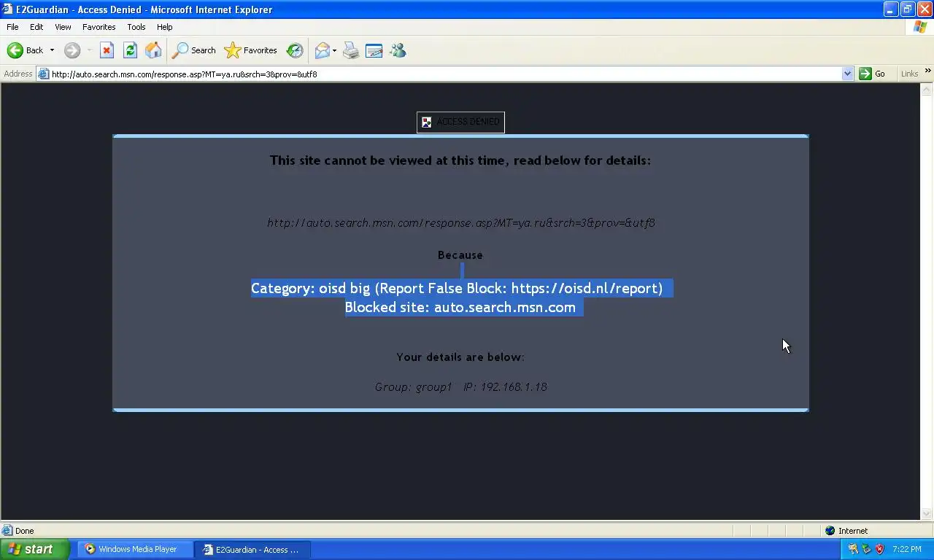Open the Windows Start button
This screenshot has width=934, height=560.
[35, 549]
